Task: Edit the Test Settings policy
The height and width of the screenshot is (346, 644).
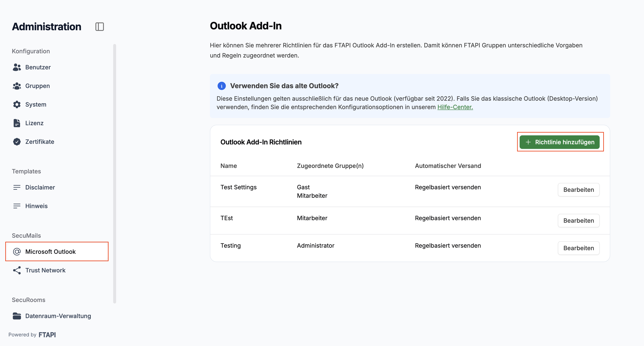Action: click(579, 190)
